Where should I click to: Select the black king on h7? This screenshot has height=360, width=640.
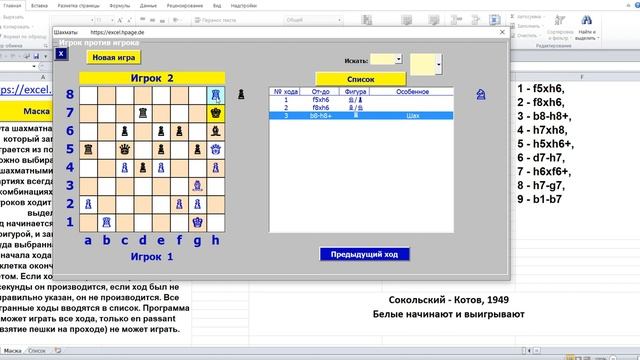click(x=216, y=113)
